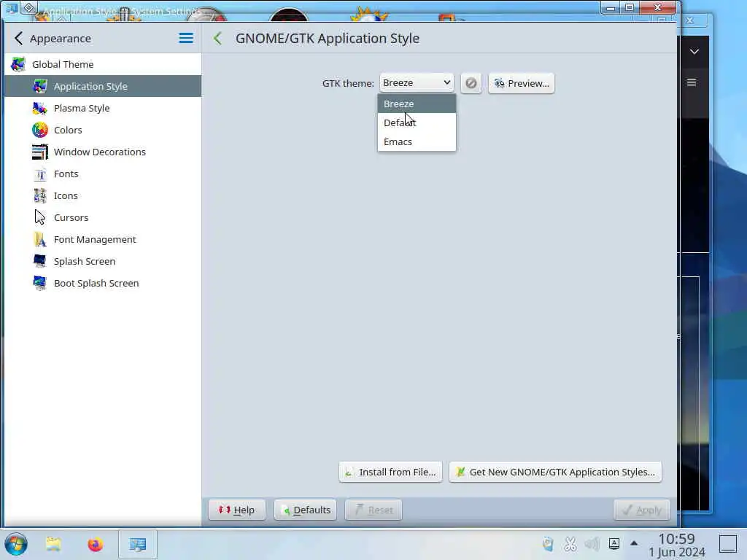The width and height of the screenshot is (747, 560).
Task: Apply the GTK style changes
Action: [x=642, y=510]
